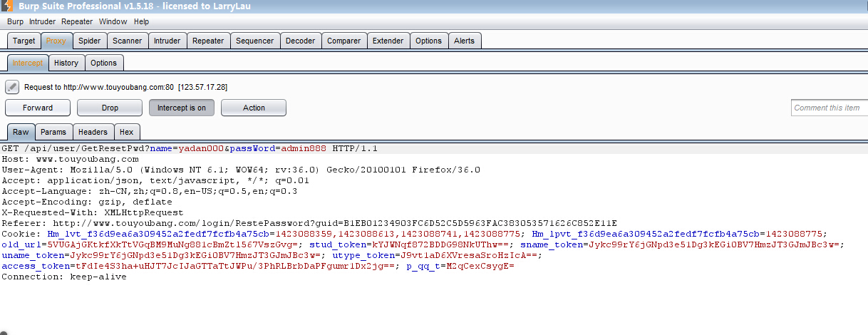Switch to the Params view tab

coord(53,132)
